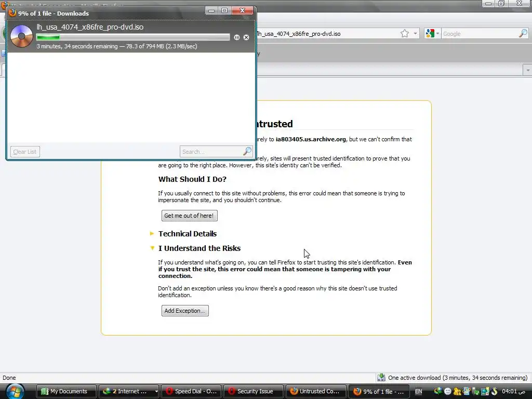The height and width of the screenshot is (399, 532).
Task: Switch to My Documents taskbar button
Action: pos(66,391)
